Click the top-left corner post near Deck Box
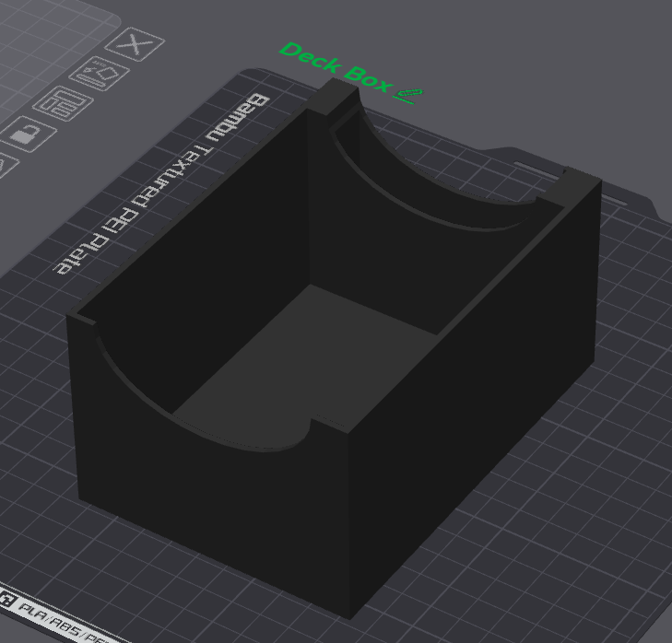This screenshot has height=643, width=672. point(333,96)
